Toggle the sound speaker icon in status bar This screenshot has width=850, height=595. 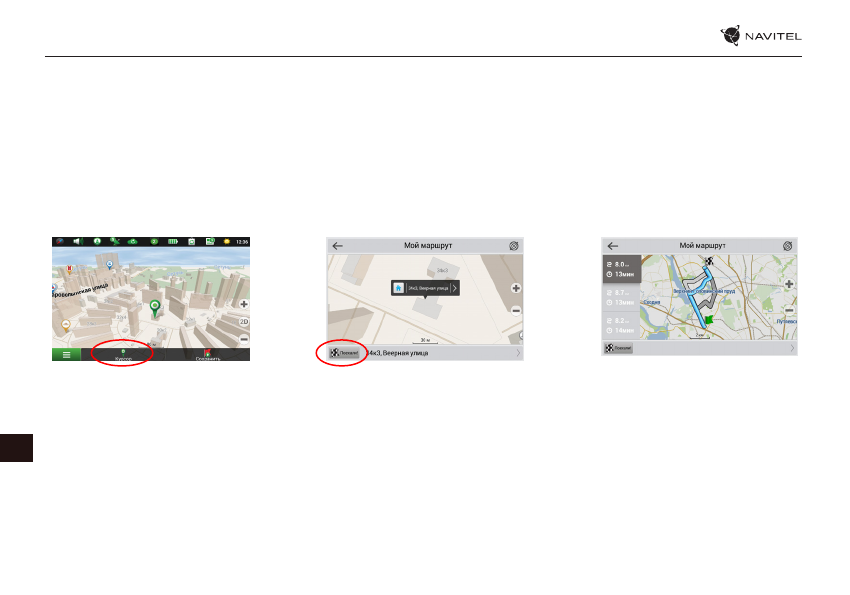click(x=77, y=242)
